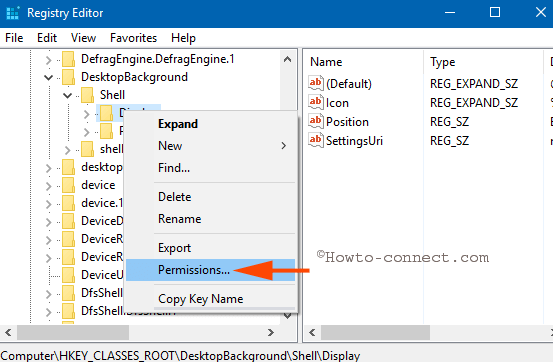Expand the DefragEngine.DefragEngine.1 key
The width and height of the screenshot is (553, 362).
(48, 60)
